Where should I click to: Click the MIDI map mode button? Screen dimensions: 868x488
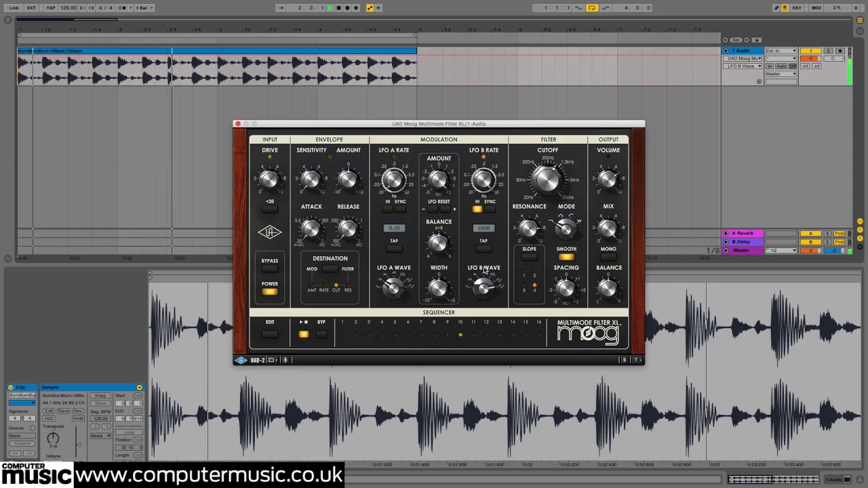click(816, 8)
